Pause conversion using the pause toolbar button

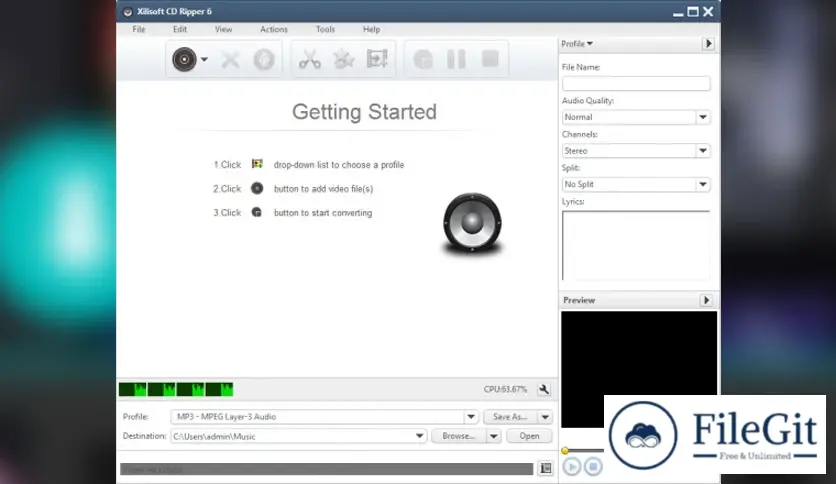(456, 59)
